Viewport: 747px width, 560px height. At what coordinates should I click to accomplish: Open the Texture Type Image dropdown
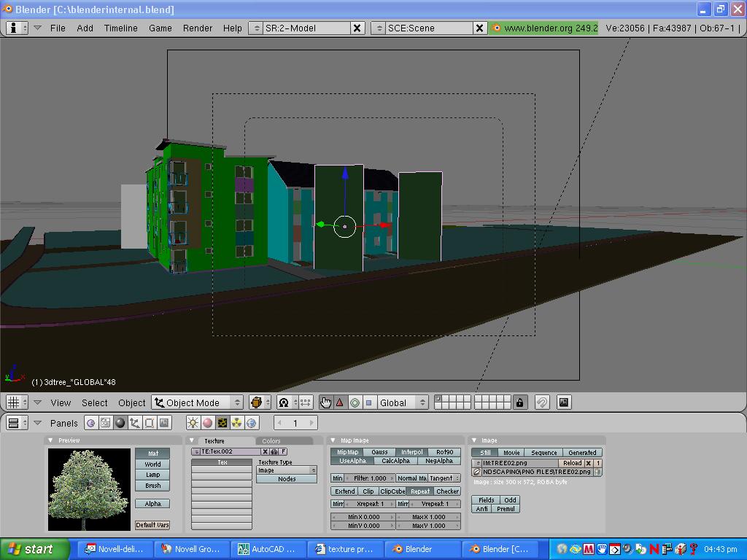coord(287,470)
